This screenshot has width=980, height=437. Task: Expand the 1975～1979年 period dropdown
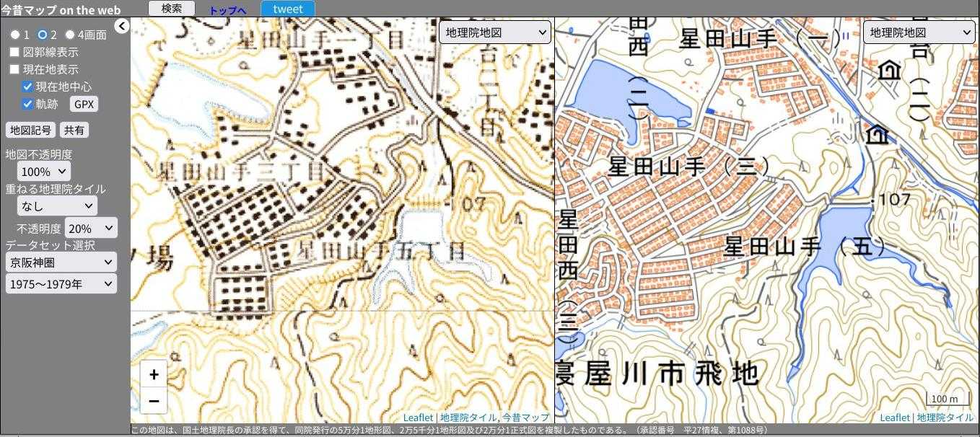[61, 284]
